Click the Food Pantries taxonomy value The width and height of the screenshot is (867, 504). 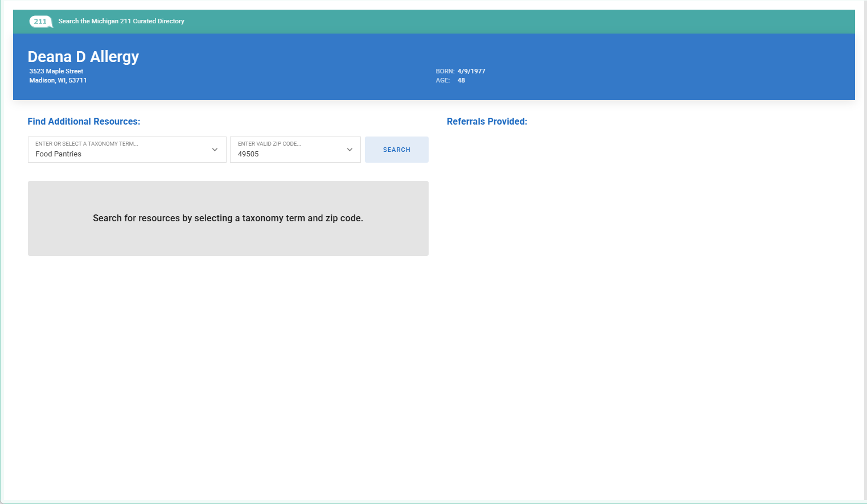point(59,154)
